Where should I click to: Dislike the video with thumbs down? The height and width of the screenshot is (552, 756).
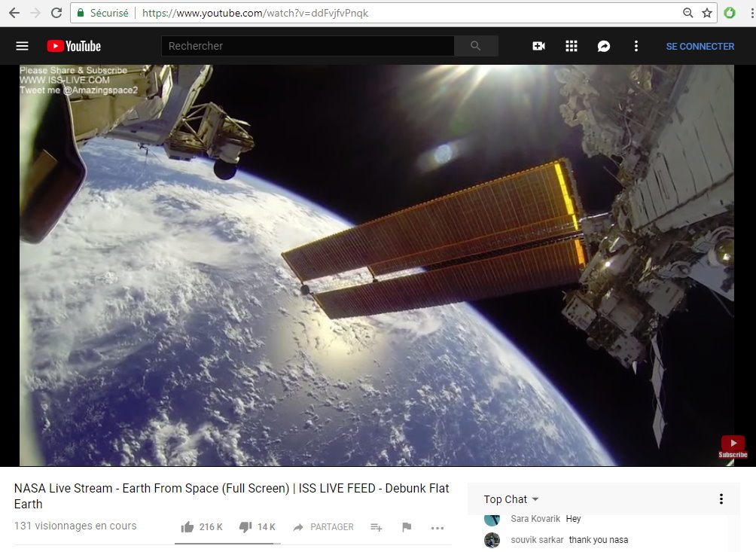pyautogui.click(x=245, y=527)
